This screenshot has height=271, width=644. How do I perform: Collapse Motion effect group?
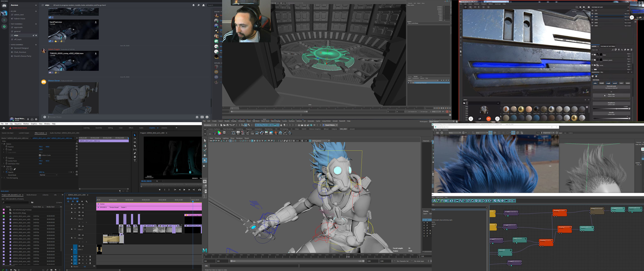[2, 144]
